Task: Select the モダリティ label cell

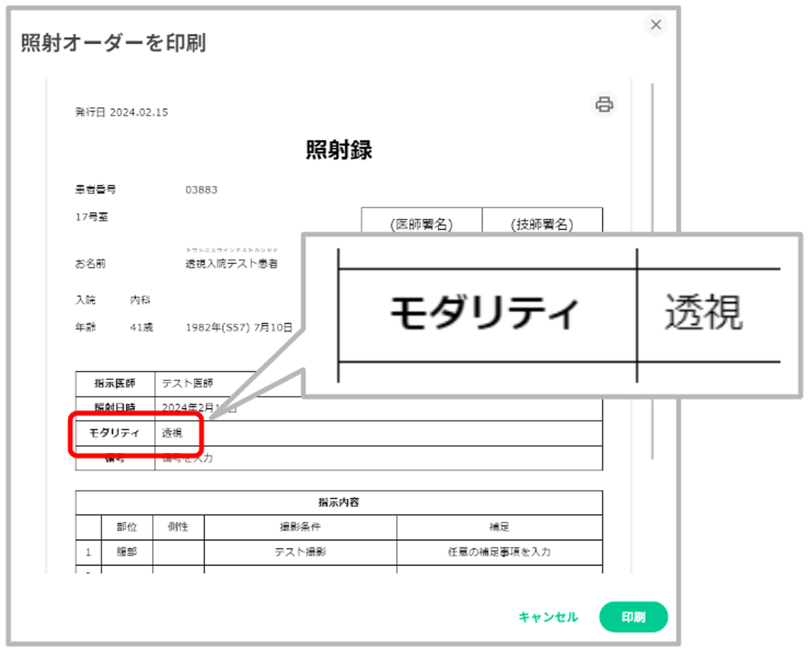Action: (x=114, y=433)
